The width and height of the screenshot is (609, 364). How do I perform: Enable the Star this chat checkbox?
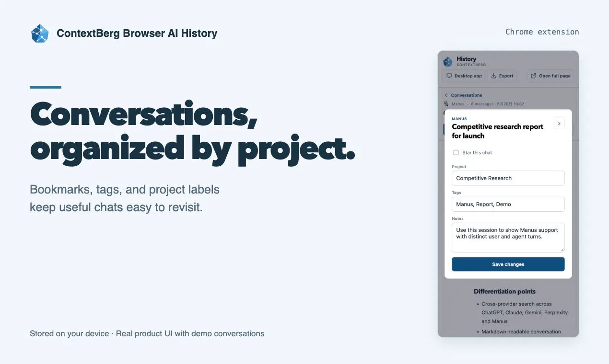pos(456,153)
